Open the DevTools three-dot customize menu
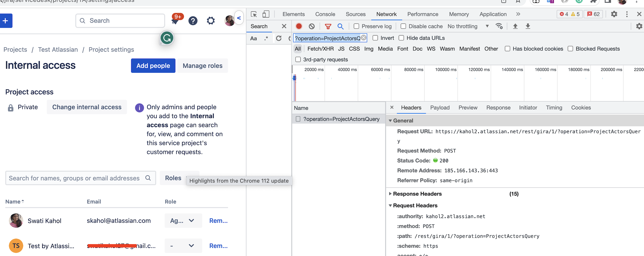The height and width of the screenshot is (256, 644). tap(627, 14)
